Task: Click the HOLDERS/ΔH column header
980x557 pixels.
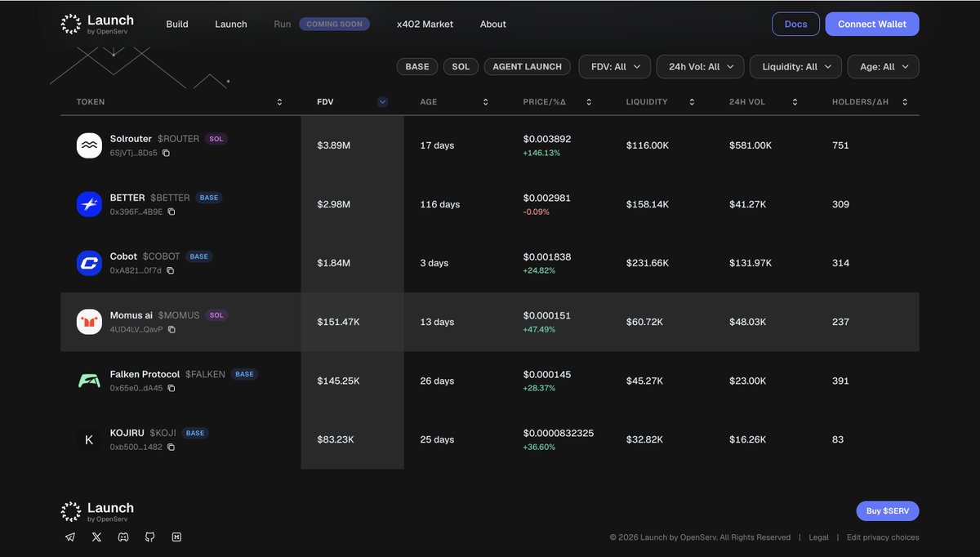Action: pos(860,102)
